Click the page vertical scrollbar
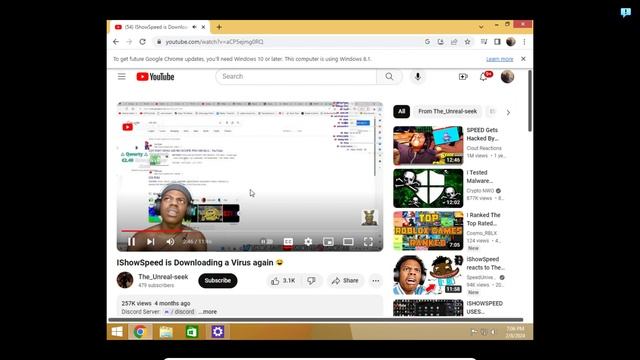The height and width of the screenshot is (360, 640). point(529,101)
